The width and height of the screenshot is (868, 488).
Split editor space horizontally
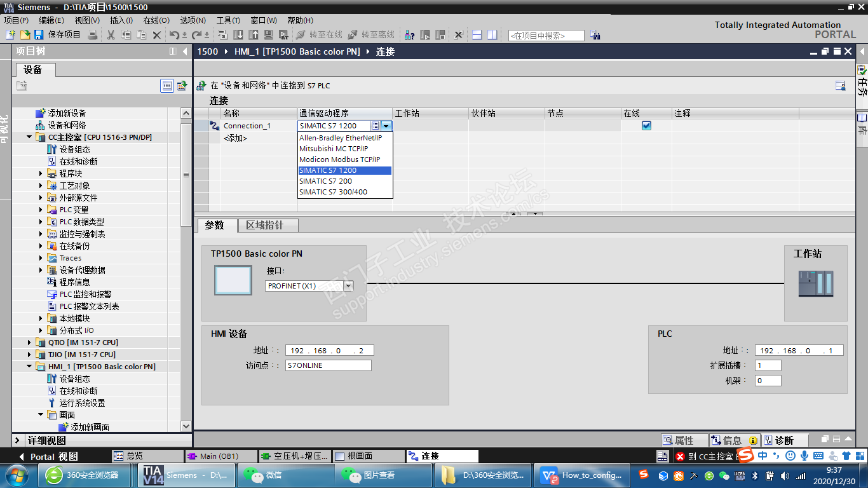click(x=477, y=35)
